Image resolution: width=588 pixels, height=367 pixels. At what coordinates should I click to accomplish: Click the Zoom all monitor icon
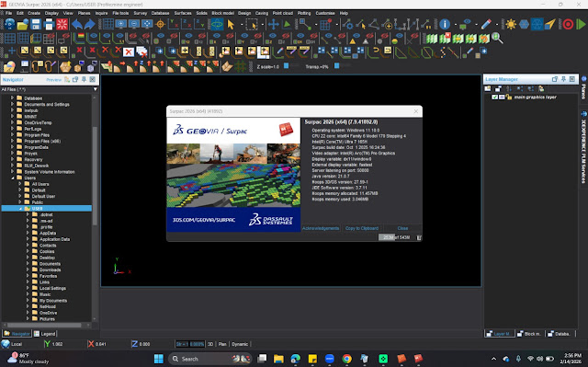[x=147, y=25]
